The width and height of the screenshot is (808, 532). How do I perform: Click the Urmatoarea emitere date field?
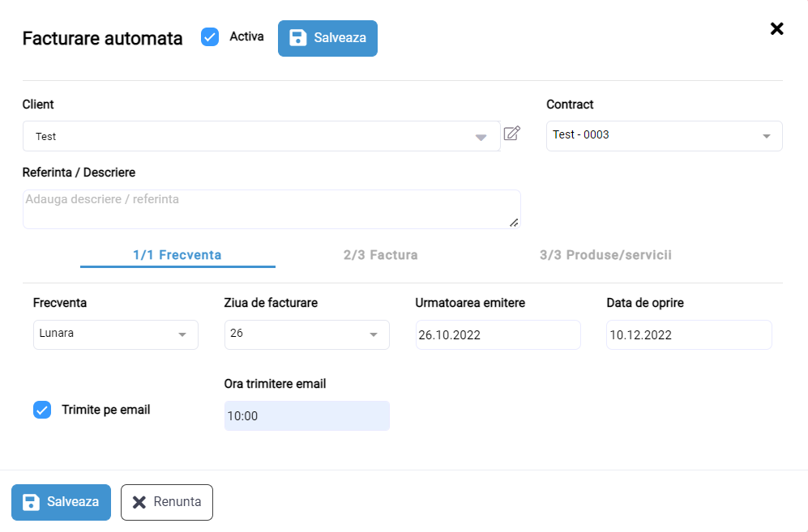pos(498,334)
